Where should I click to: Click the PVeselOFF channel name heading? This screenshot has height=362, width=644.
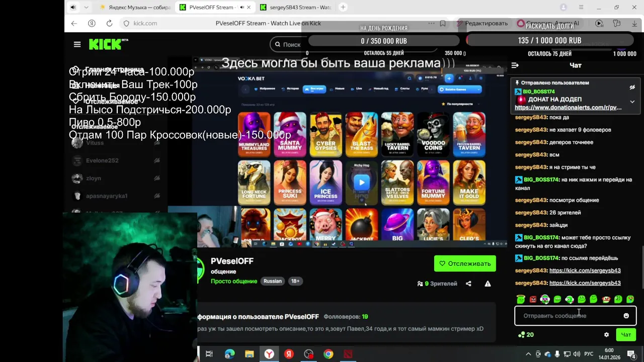232,261
